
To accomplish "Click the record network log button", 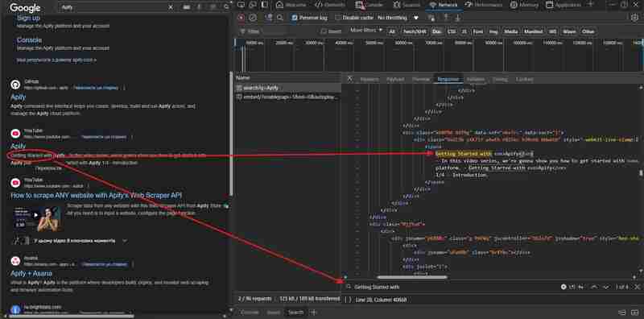I will [241, 18].
